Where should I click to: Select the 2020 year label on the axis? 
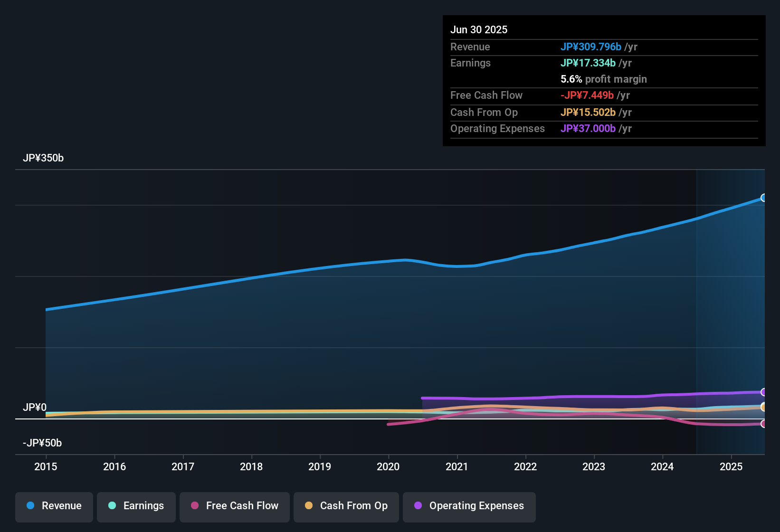(388, 466)
